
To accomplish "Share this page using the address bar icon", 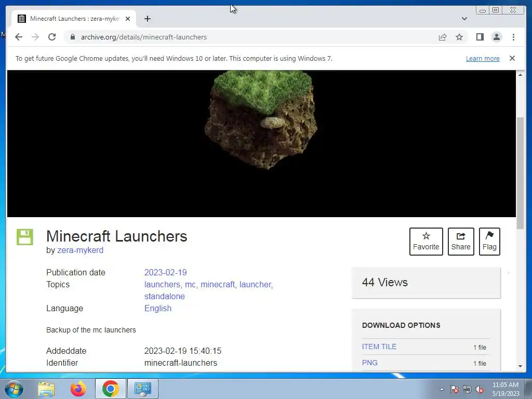I will (443, 37).
